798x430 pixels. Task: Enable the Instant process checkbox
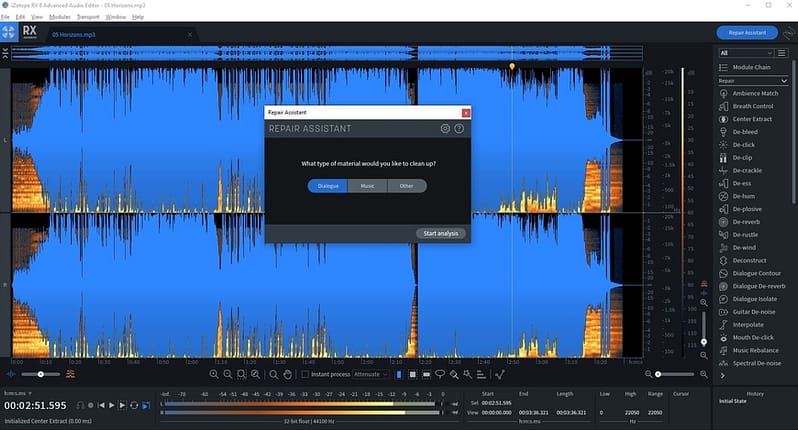[305, 375]
